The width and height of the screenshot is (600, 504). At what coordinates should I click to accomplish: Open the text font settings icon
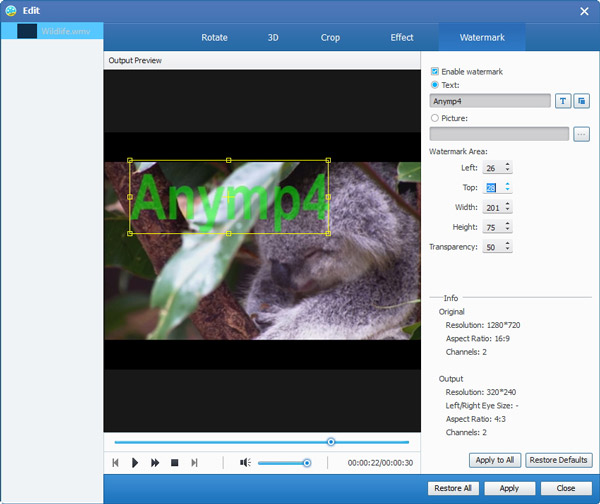tap(563, 101)
